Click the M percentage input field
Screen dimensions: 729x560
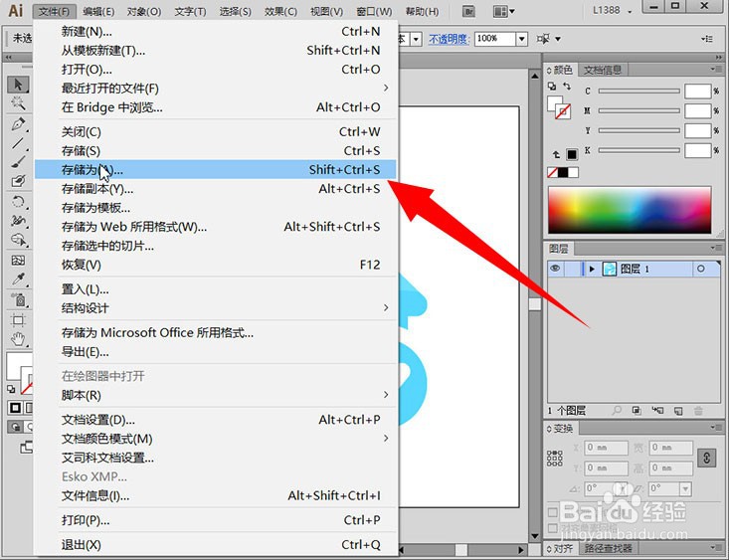tap(698, 110)
